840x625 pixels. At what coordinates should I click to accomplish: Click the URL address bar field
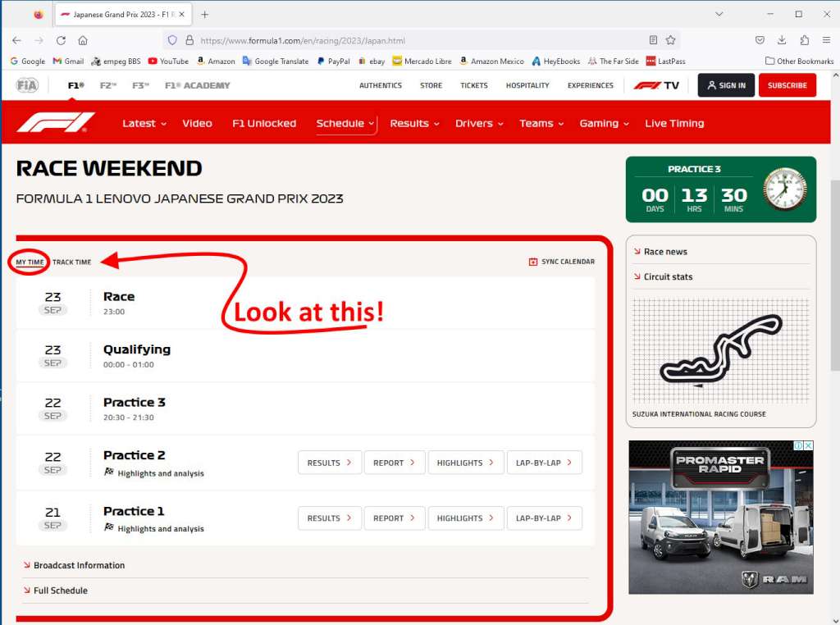coord(421,40)
